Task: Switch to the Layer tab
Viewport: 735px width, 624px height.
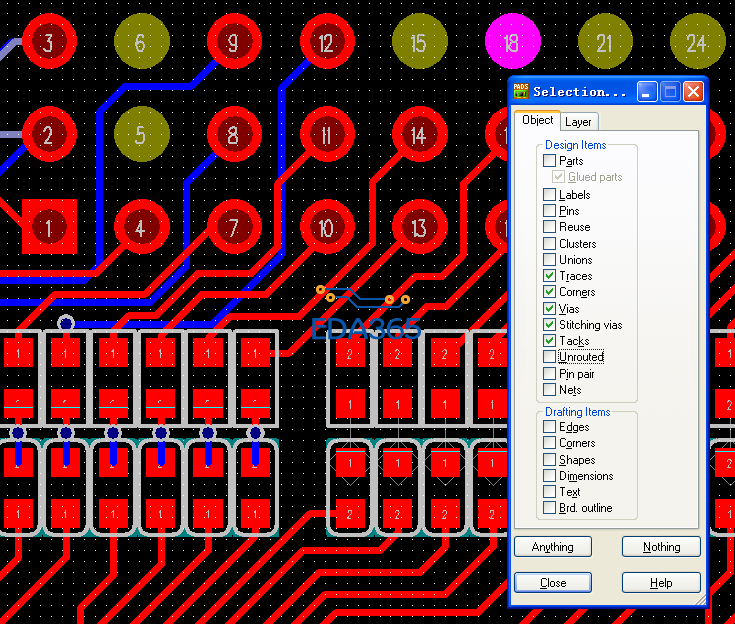Action: (578, 122)
